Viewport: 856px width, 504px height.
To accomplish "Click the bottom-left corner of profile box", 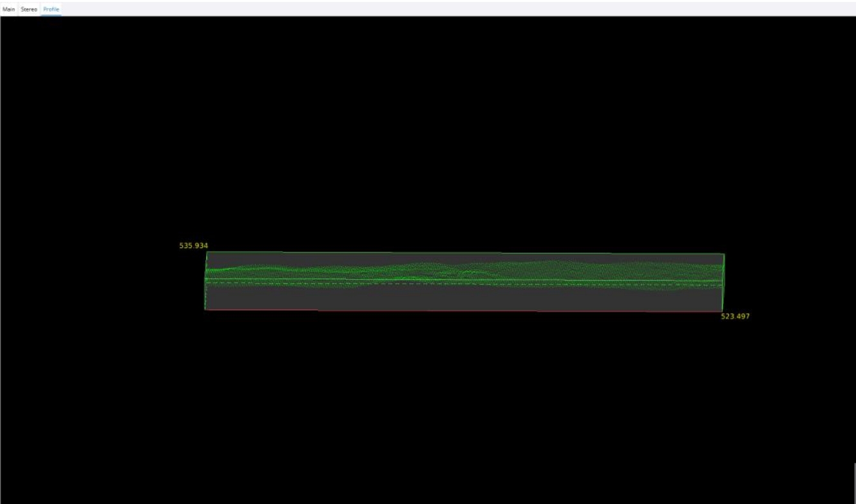I will point(205,310).
